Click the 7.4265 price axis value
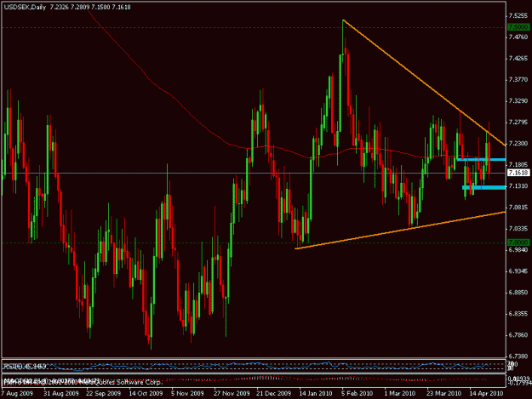This screenshot has width=532, height=399. pyautogui.click(x=518, y=59)
